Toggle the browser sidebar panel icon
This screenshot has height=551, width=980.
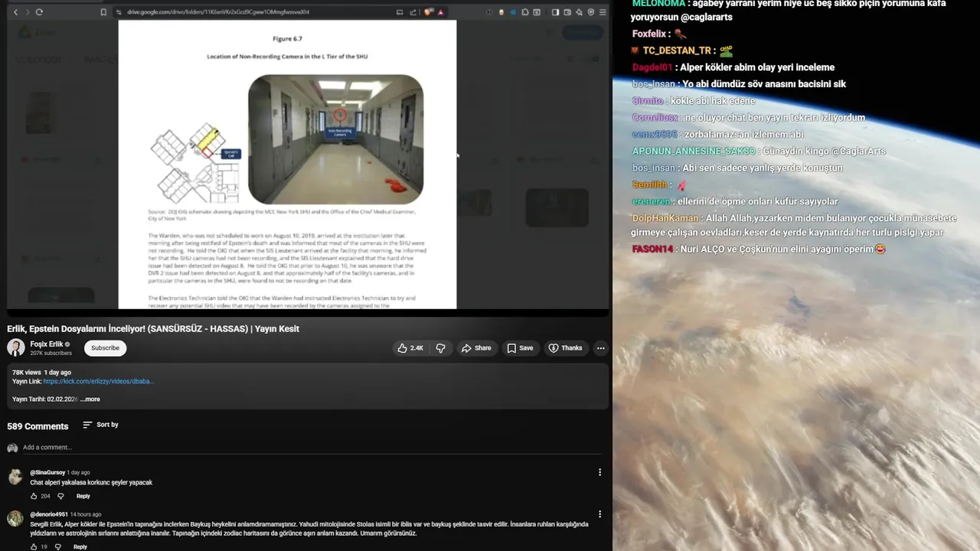click(x=555, y=12)
